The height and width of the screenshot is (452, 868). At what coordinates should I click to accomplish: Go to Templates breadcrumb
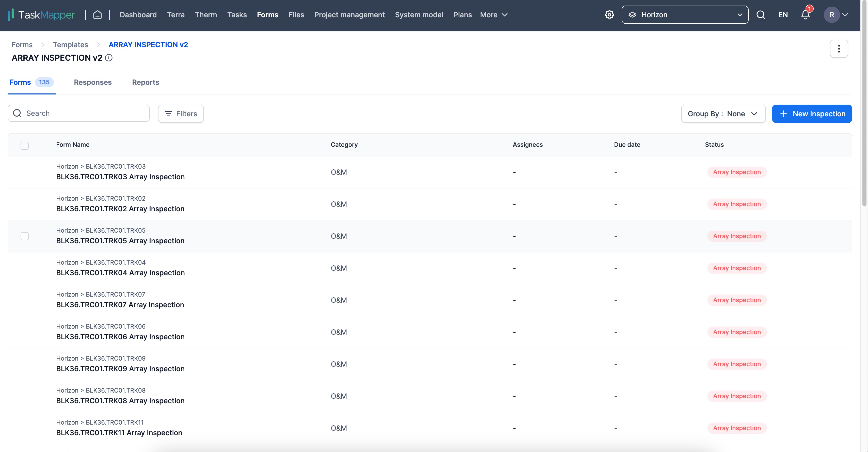70,45
